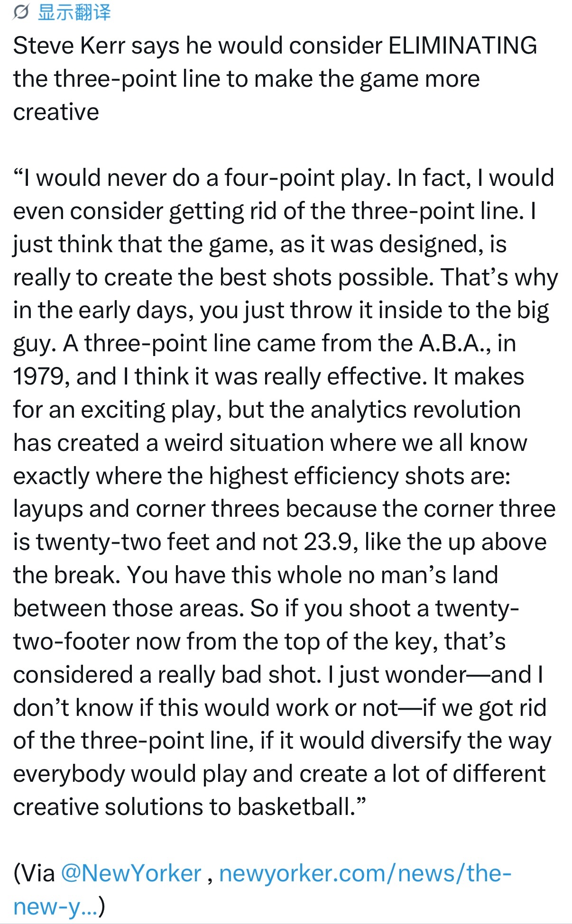Screen dimensions: 572x924
Task: Tap "Steve Kerr" at the start of the post
Action: tap(69, 46)
